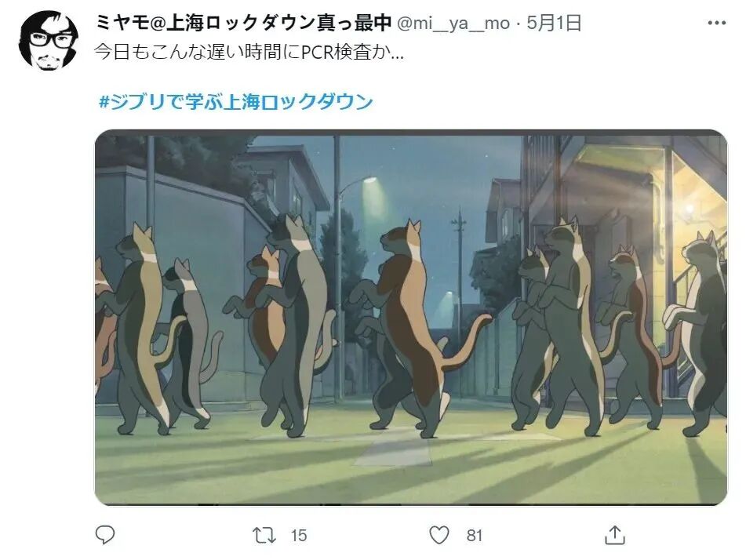Follow hashtag #ジブリで学ぶ上海ロックダウン
746x560 pixels.
click(x=235, y=102)
